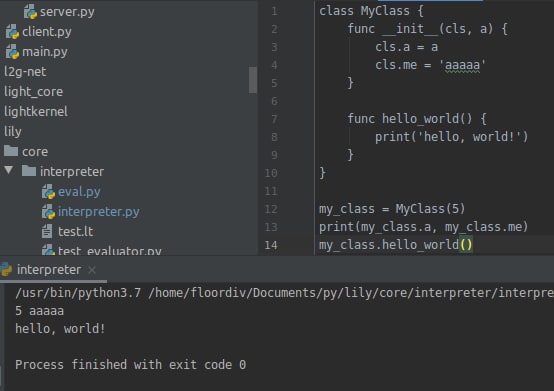Click the __init__ function definition
The width and height of the screenshot is (554, 391).
[x=428, y=29]
